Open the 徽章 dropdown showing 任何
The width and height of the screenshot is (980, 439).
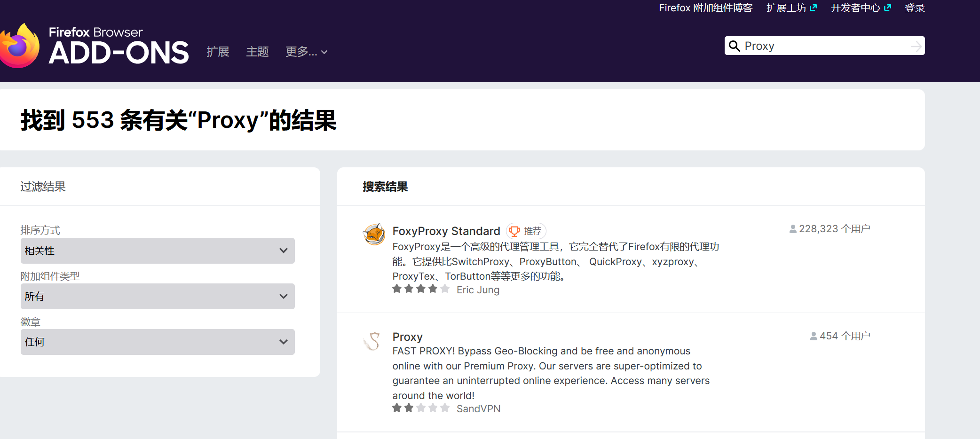[x=158, y=342]
